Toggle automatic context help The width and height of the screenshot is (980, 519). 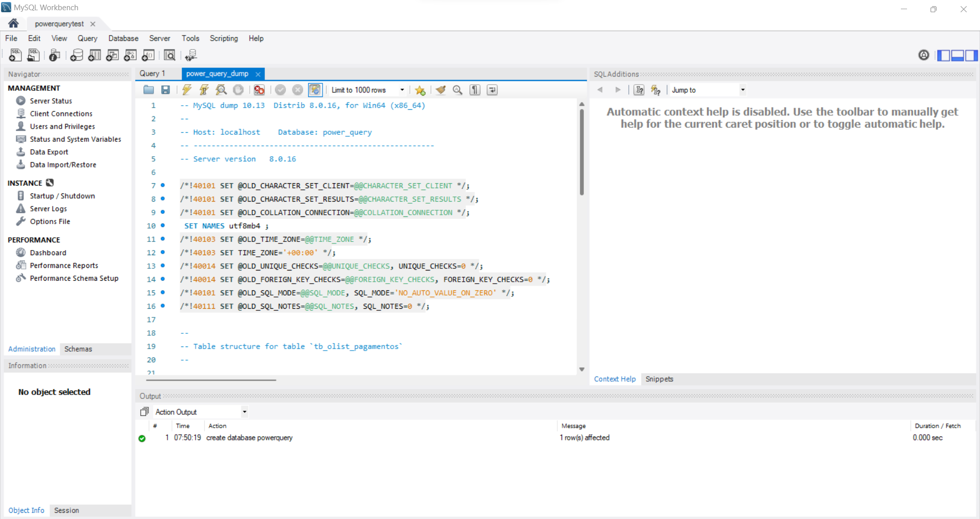[656, 90]
